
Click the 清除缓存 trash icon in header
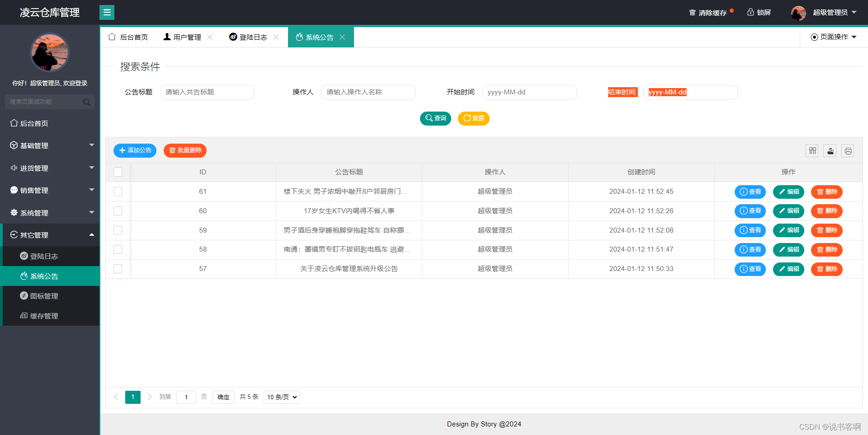(692, 13)
